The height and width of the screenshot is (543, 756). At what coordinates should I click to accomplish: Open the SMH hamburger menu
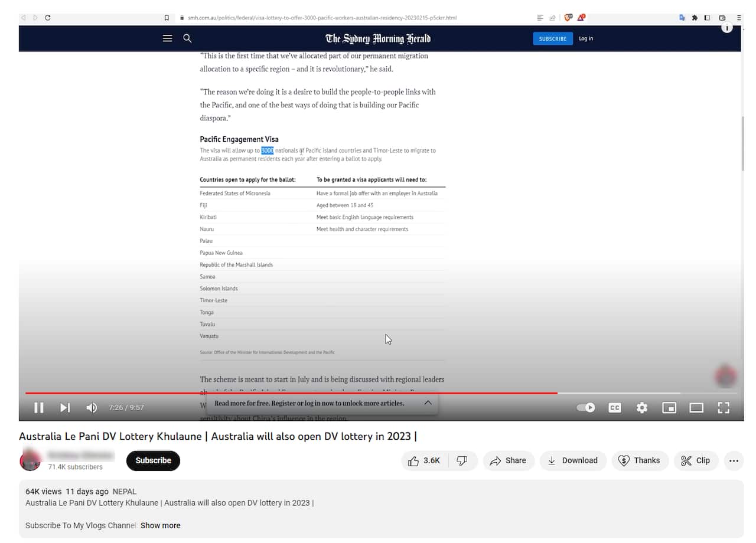pyautogui.click(x=167, y=38)
